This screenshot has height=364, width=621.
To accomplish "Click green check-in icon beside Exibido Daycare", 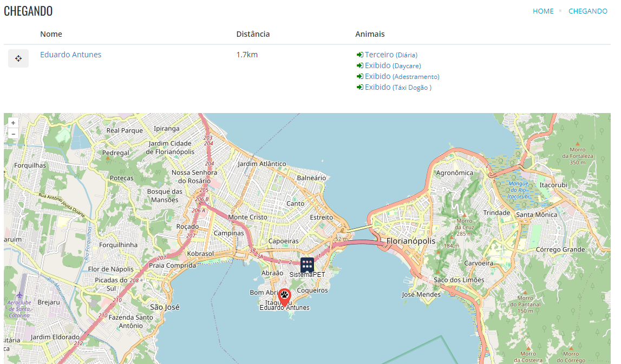I will point(359,65).
